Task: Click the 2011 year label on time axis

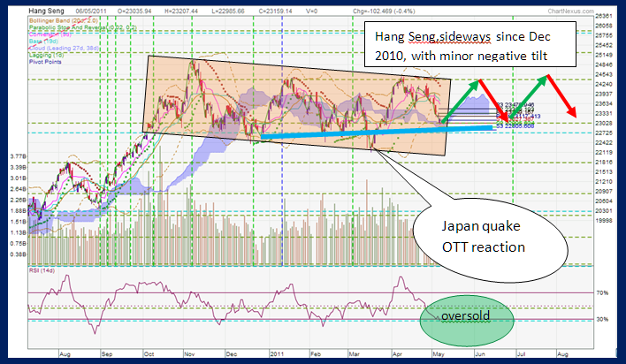Action: (x=277, y=354)
